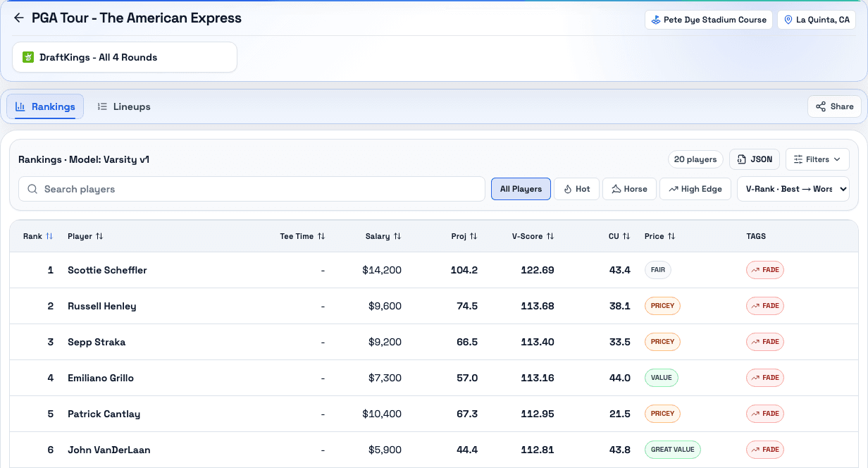This screenshot has width=868, height=468.
Task: Click the magnifier icon in search box
Action: click(x=32, y=189)
